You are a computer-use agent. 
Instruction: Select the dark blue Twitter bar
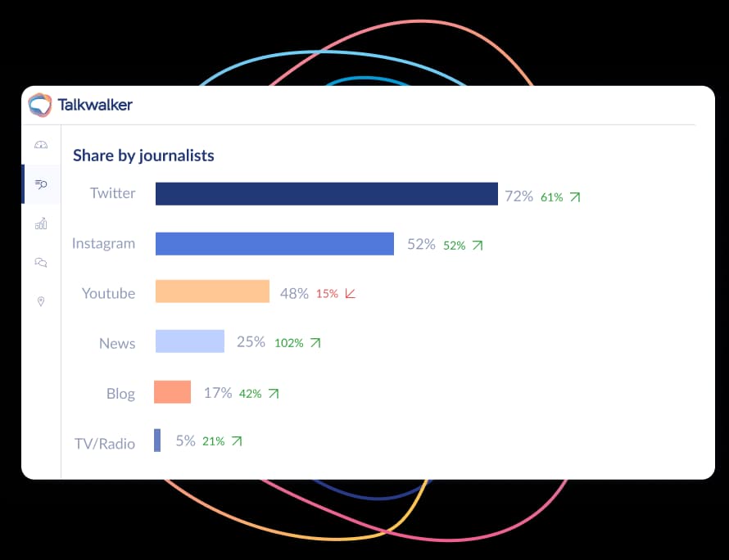326,194
